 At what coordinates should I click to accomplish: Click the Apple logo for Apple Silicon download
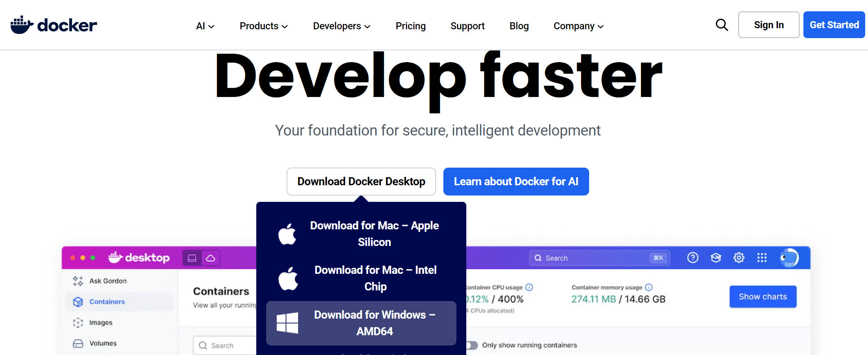(287, 234)
